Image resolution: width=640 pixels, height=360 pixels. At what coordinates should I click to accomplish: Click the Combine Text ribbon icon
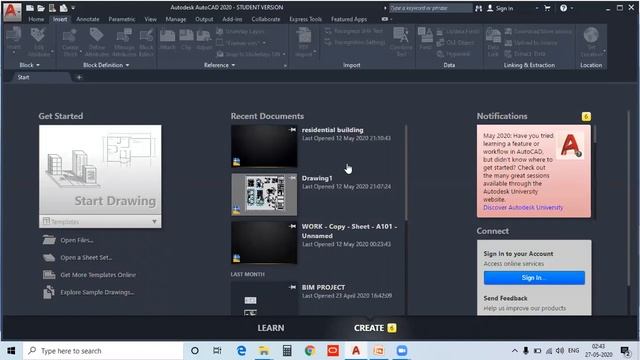[401, 41]
